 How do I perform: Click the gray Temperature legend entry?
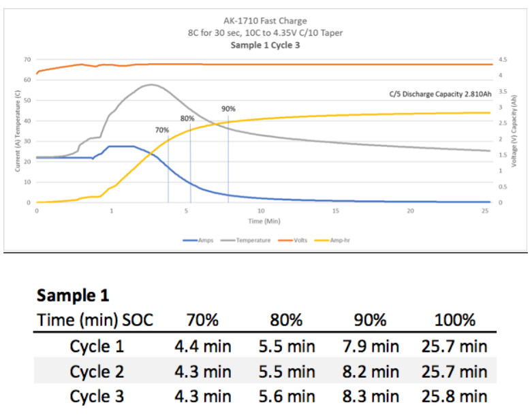245,240
